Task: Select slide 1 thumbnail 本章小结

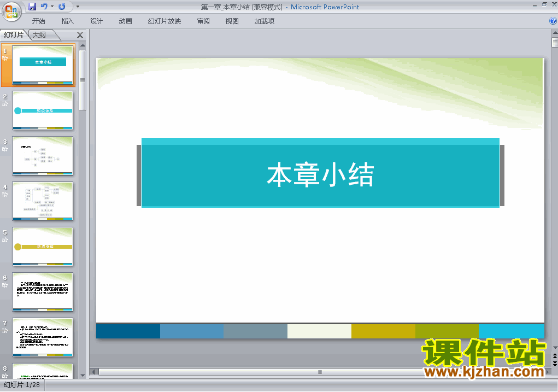Action: click(43, 65)
